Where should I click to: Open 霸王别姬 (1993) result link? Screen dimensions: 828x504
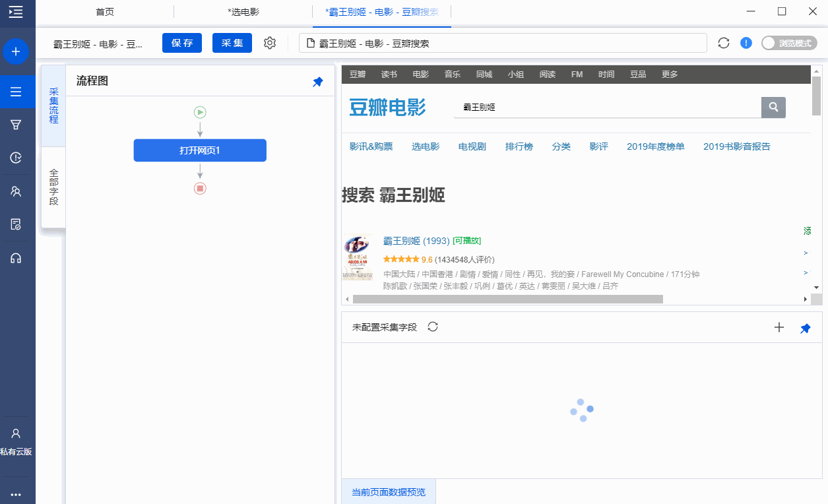416,241
